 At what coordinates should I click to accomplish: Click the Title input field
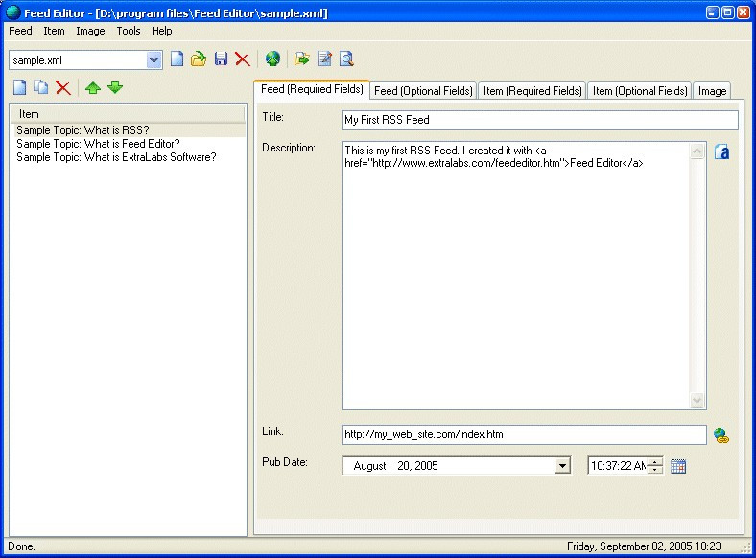tap(539, 120)
